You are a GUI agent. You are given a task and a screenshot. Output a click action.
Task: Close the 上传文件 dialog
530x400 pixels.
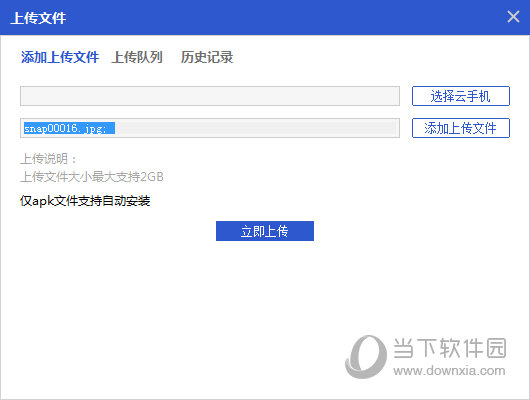pyautogui.click(x=513, y=17)
